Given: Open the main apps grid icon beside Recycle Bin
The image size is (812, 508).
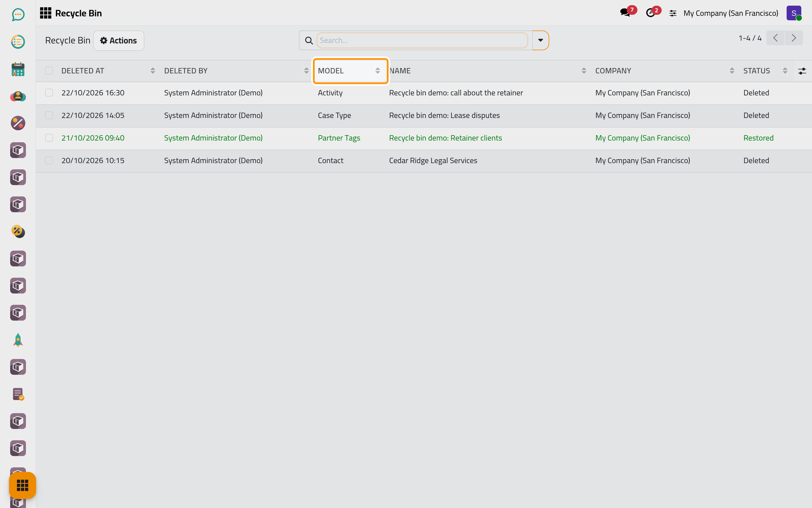Looking at the screenshot, I should click(45, 13).
